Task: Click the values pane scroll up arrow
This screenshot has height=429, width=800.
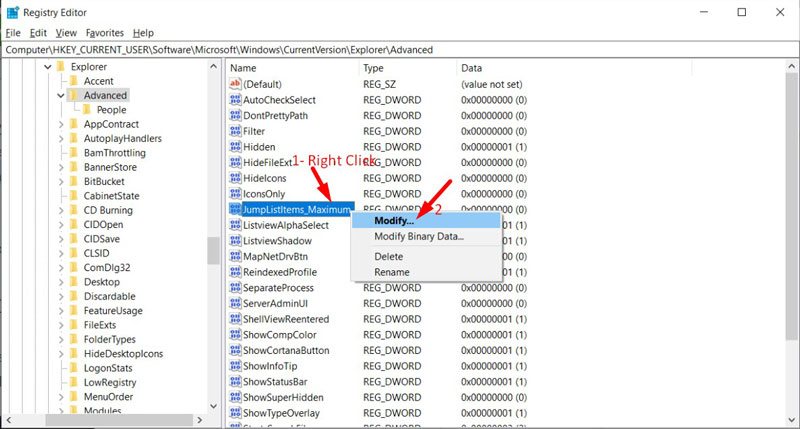Action: click(x=792, y=66)
